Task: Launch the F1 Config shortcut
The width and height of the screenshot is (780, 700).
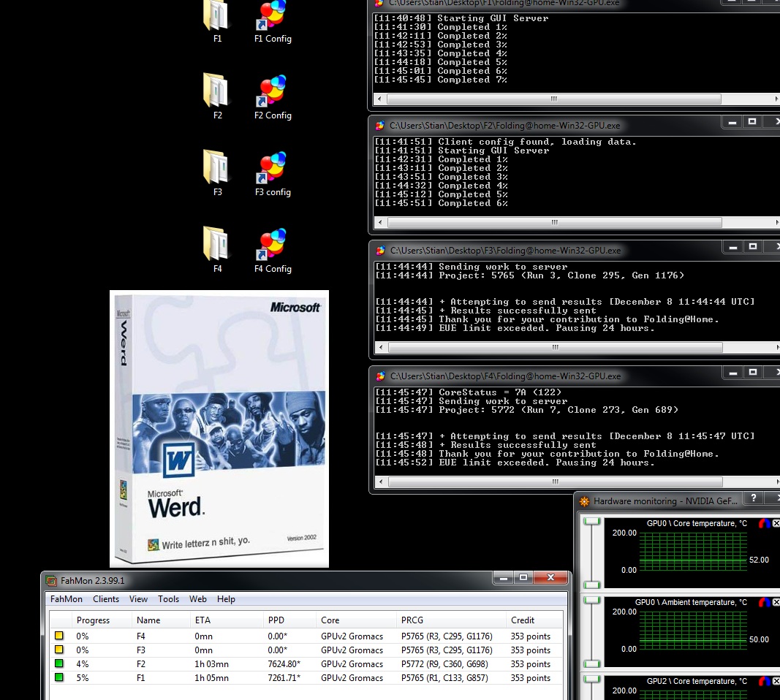Action: [273, 21]
